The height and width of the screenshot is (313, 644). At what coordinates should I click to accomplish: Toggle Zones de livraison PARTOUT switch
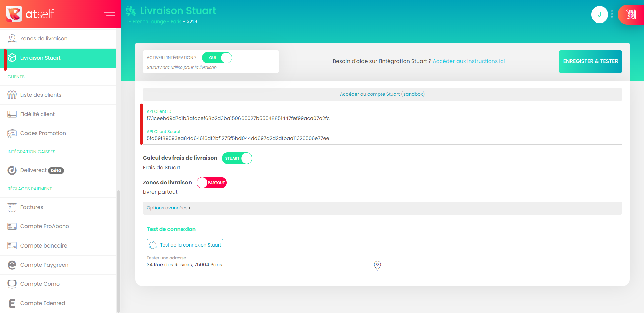tap(212, 183)
